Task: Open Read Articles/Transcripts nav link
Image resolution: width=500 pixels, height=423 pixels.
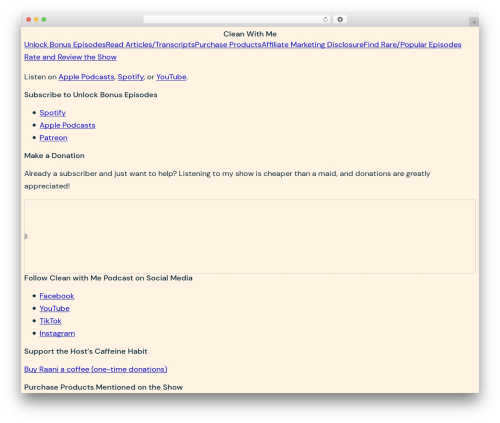Action: (x=150, y=45)
